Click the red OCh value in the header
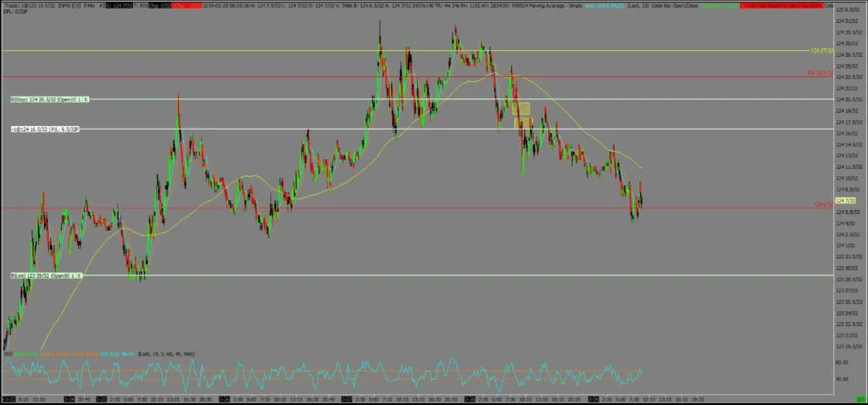This screenshot has width=868, height=405. pyautogui.click(x=186, y=6)
